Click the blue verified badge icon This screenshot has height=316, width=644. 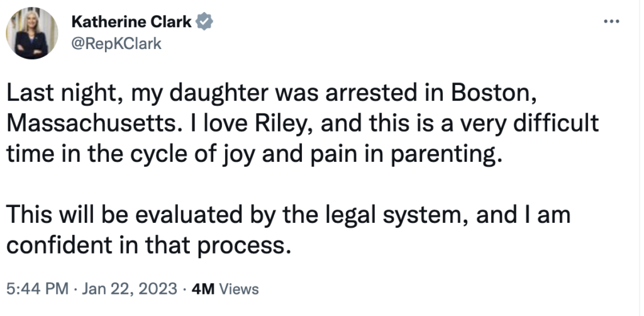pos(206,23)
